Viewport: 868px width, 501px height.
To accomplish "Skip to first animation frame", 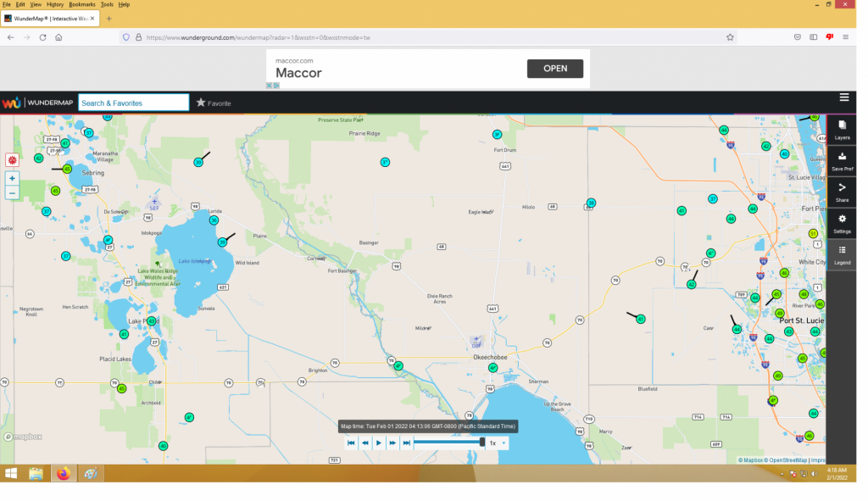I will click(x=351, y=443).
